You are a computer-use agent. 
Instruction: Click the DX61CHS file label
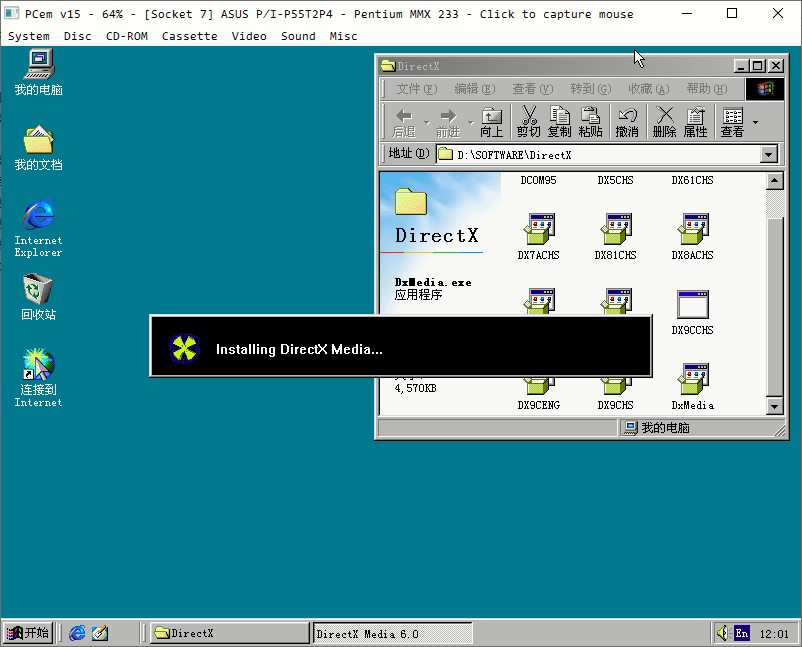(x=693, y=181)
